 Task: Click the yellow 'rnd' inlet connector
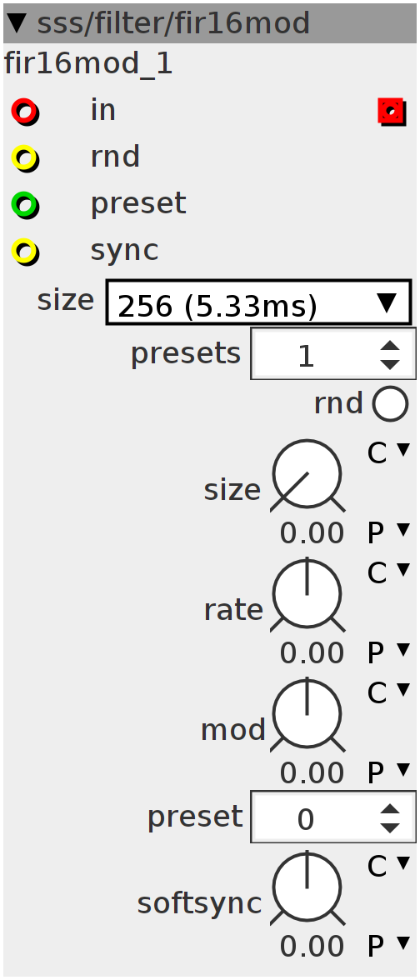pyautogui.click(x=25, y=158)
